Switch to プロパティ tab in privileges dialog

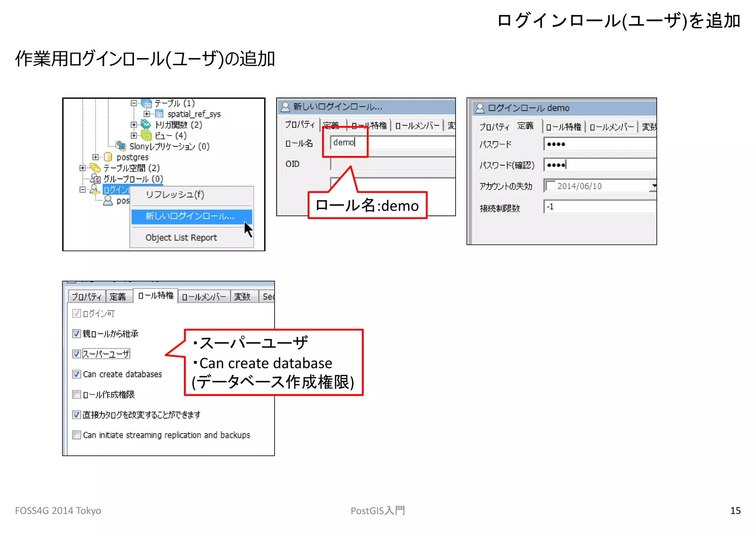87,297
